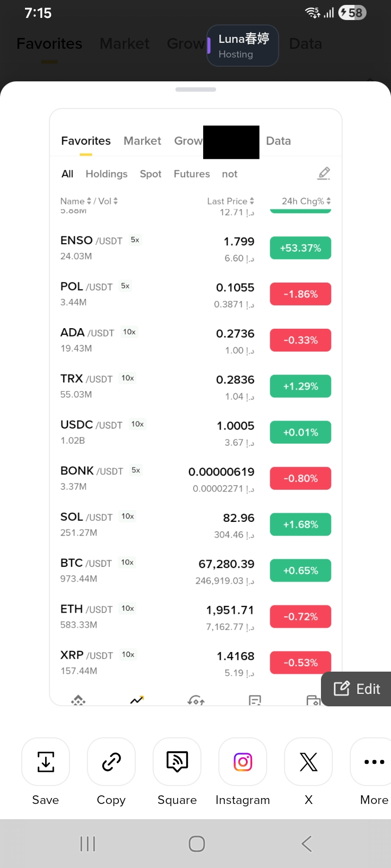Click the Edit screenshot button
Viewport: 391px width, 868px height.
coord(356,688)
